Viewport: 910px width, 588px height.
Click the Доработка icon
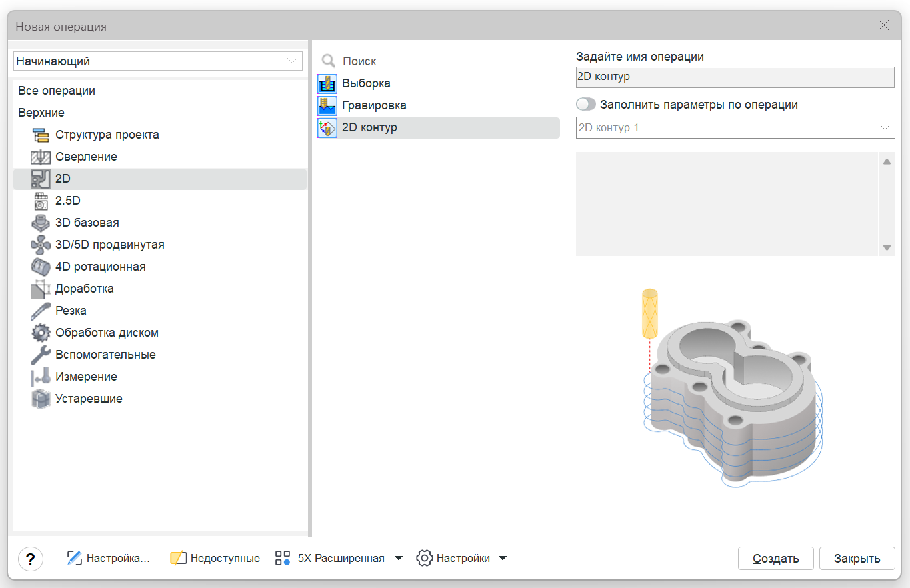[41, 289]
